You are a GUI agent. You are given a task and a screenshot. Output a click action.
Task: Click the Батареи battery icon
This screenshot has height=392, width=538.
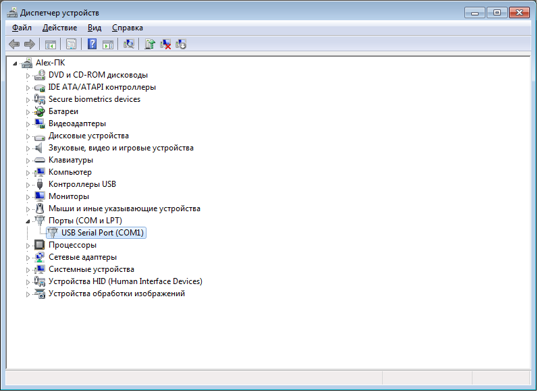pos(40,111)
